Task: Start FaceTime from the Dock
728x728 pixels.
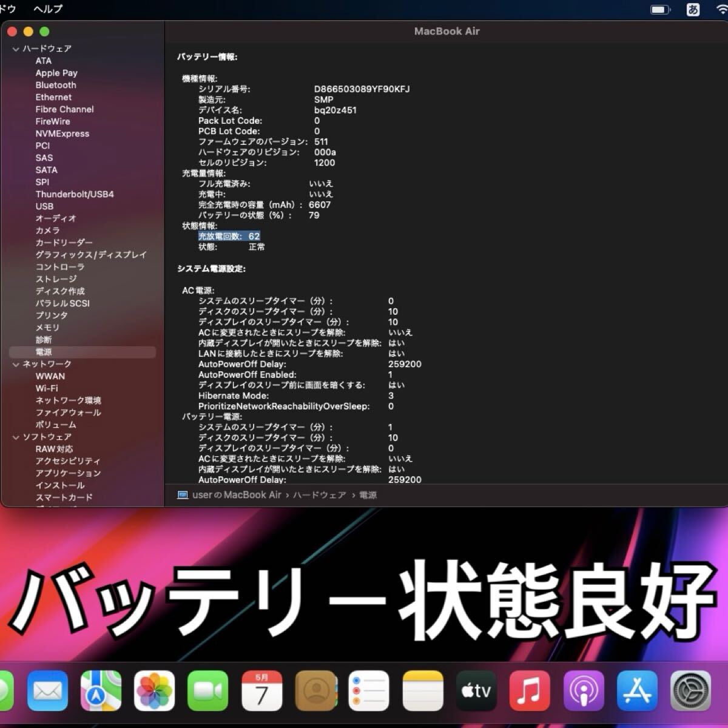Action: point(208,690)
